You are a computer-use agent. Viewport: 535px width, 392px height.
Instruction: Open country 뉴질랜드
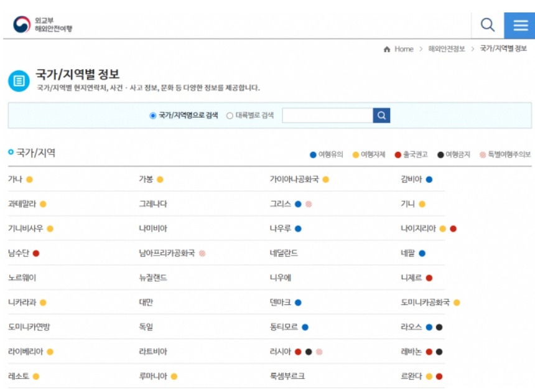point(153,278)
